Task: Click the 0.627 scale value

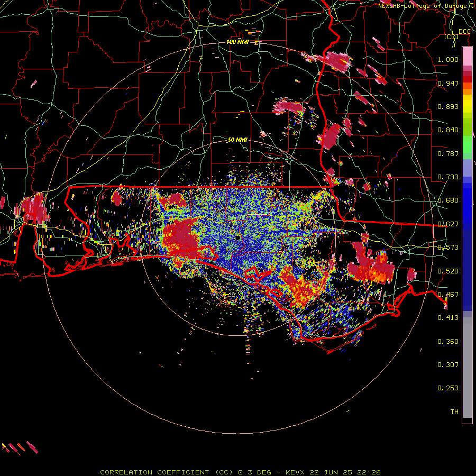Action: pyautogui.click(x=448, y=224)
